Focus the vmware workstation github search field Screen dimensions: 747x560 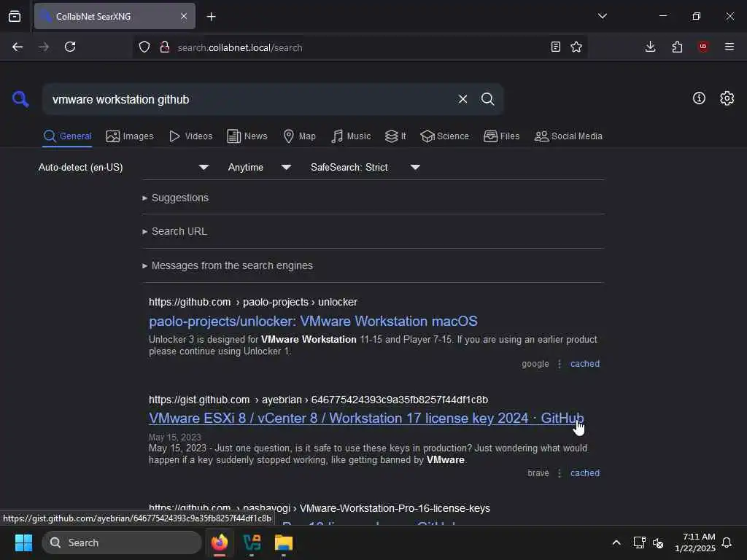250,99
